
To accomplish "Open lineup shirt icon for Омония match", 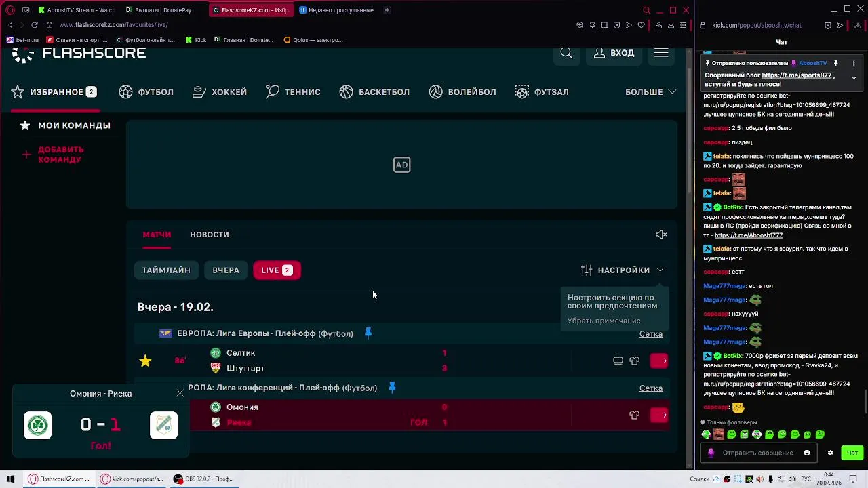I will tap(635, 415).
